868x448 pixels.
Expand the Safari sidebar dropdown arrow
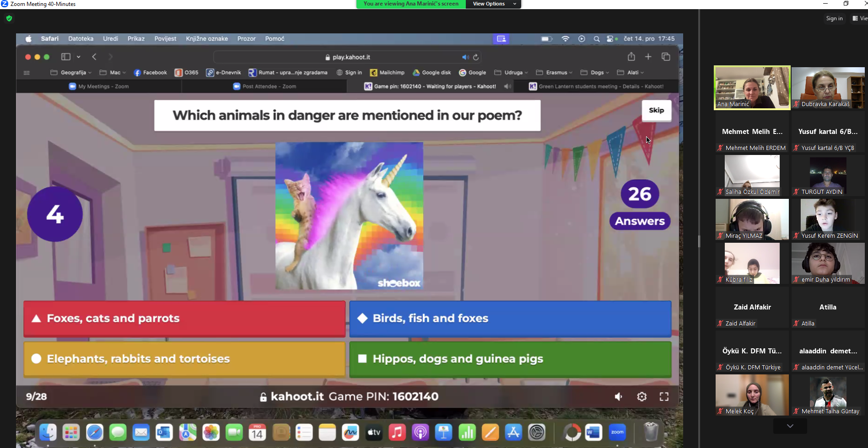79,57
